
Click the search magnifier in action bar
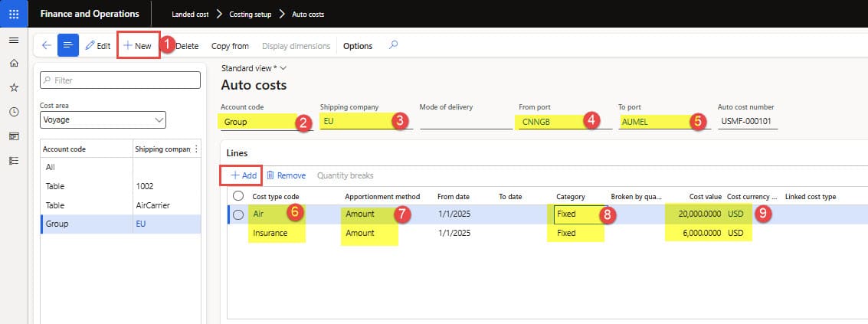(394, 45)
